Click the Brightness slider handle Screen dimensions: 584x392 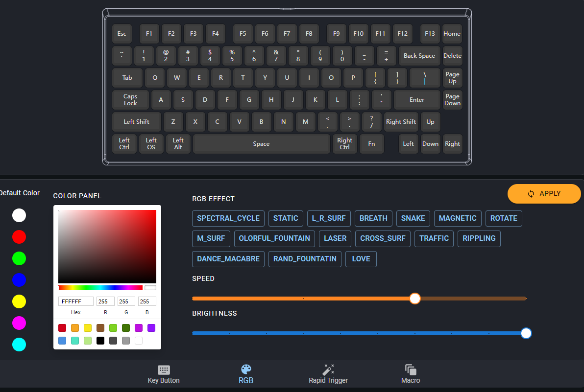pos(526,333)
